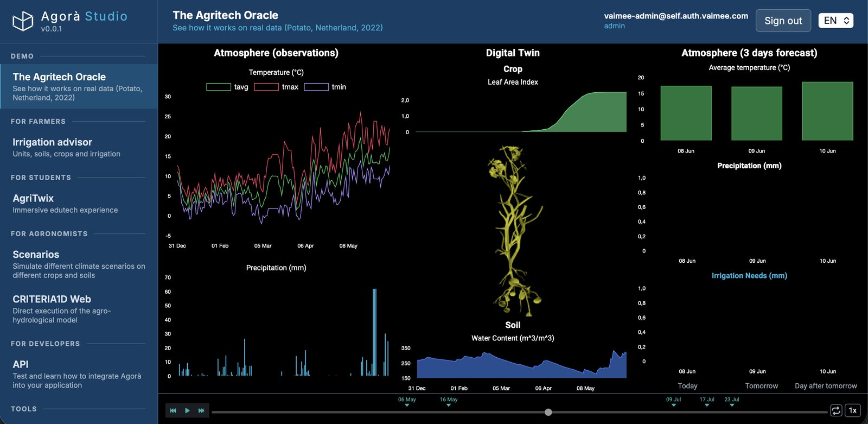
Task: Click the page subtitle about Potato, Netherland
Action: (278, 28)
